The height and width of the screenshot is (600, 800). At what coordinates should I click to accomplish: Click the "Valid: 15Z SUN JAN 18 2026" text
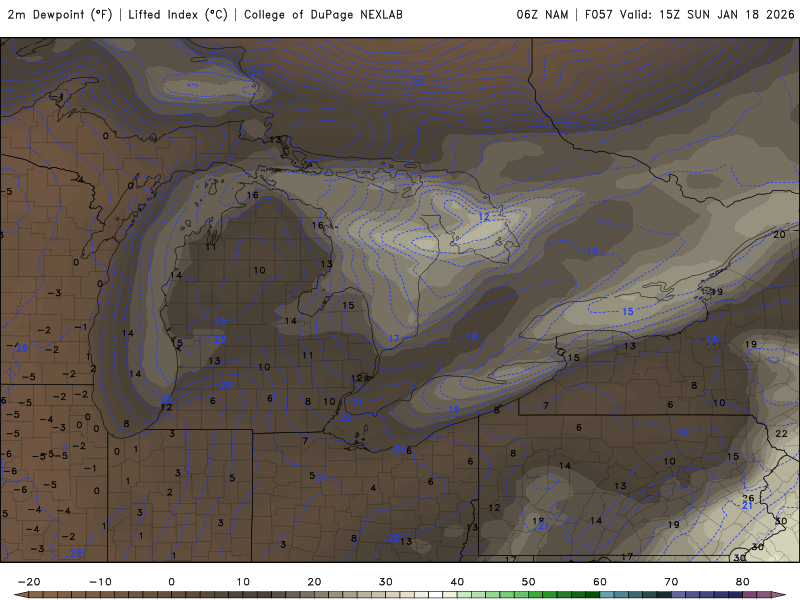pos(707,15)
